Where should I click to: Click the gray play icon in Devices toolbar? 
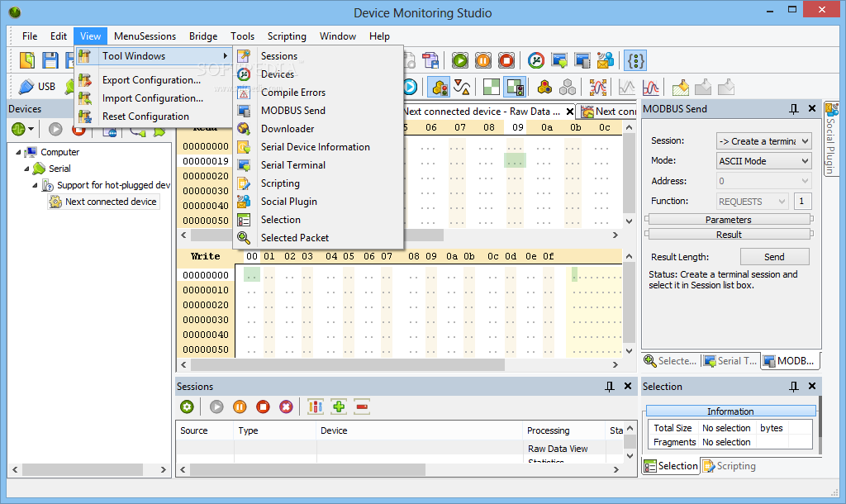(55, 129)
